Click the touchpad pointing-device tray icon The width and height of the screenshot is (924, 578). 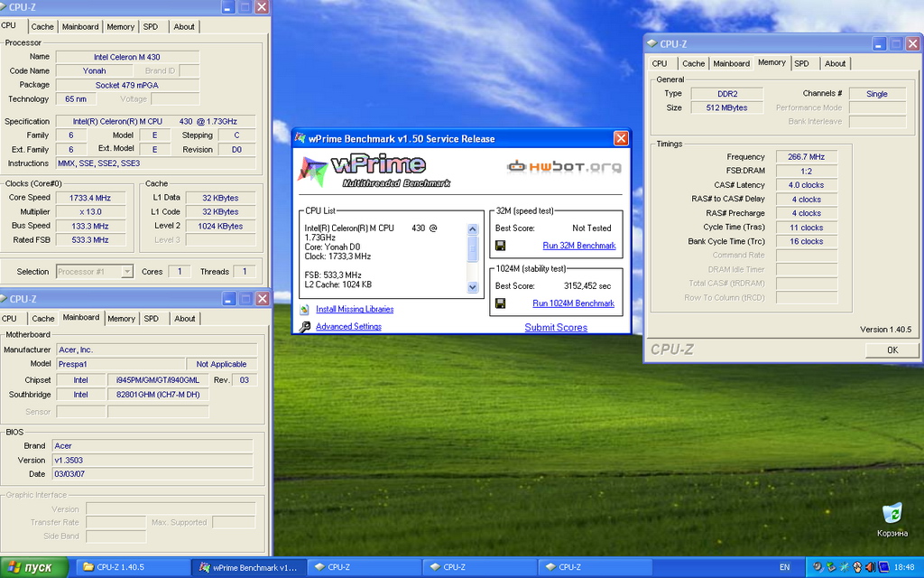pos(857,567)
